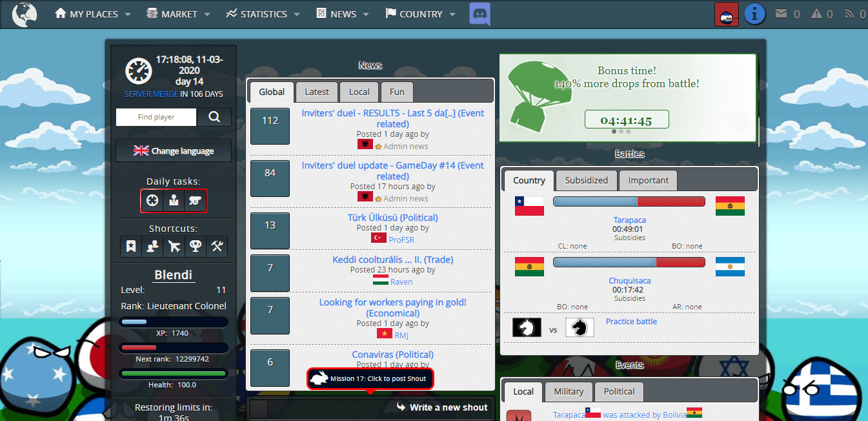Click the Chile flag in Tarapaca battle
Screen dimensions: 868x421
pyautogui.click(x=529, y=206)
